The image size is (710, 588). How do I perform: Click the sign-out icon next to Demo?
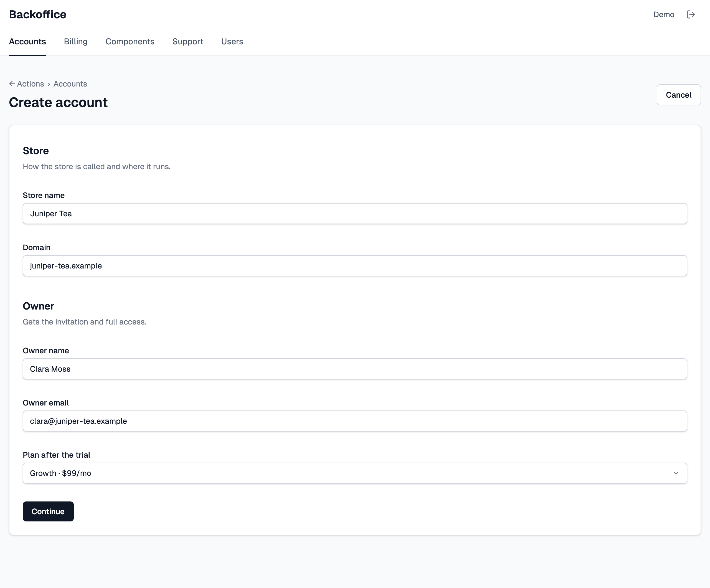pyautogui.click(x=691, y=14)
